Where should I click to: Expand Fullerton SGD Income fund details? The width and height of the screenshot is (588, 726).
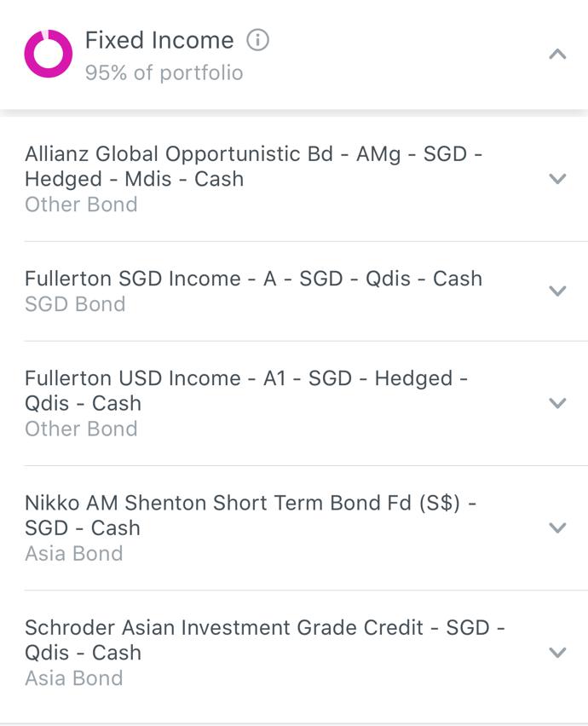tap(557, 290)
